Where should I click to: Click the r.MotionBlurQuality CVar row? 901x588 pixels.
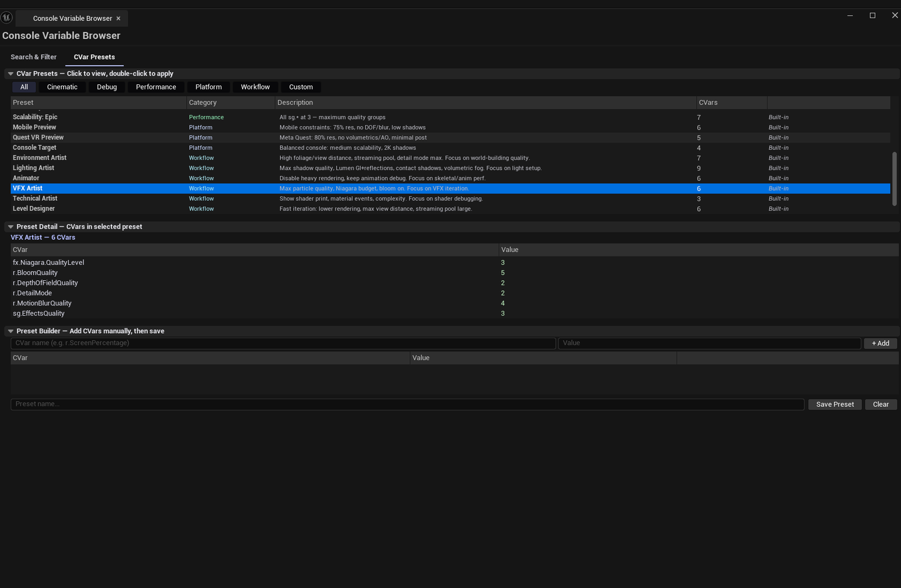(454, 303)
